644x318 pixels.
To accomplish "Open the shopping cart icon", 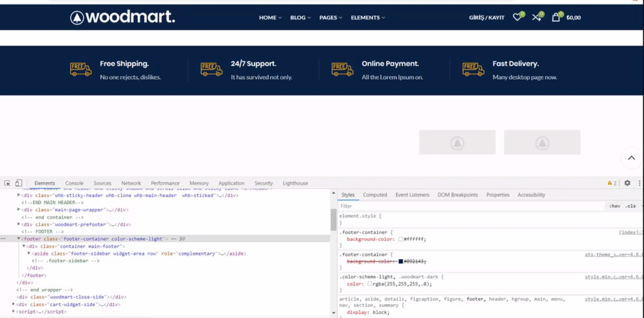I will pos(556,17).
